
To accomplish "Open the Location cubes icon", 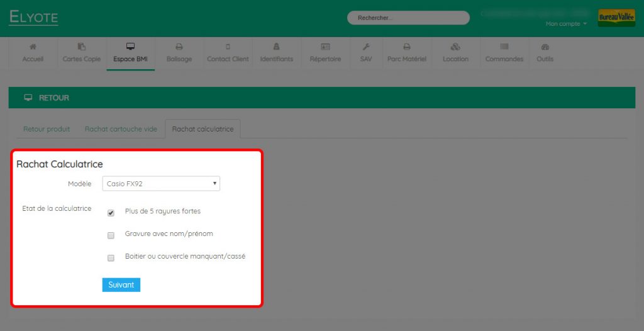I will coord(455,47).
